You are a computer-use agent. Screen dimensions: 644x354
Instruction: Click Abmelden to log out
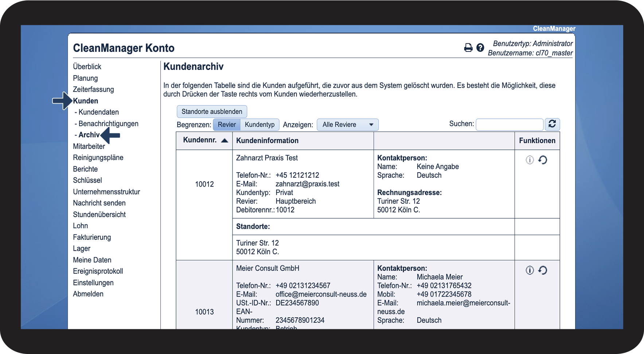pos(88,294)
